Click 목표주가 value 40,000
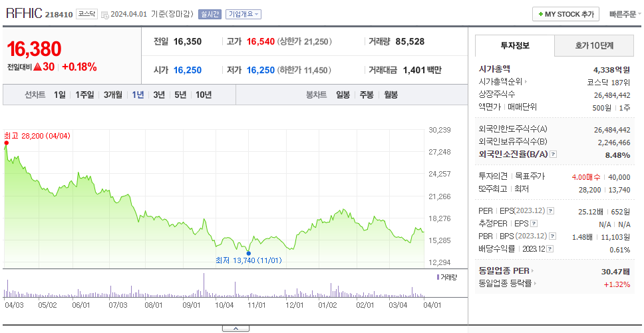The height and width of the screenshot is (333, 644). pos(619,177)
